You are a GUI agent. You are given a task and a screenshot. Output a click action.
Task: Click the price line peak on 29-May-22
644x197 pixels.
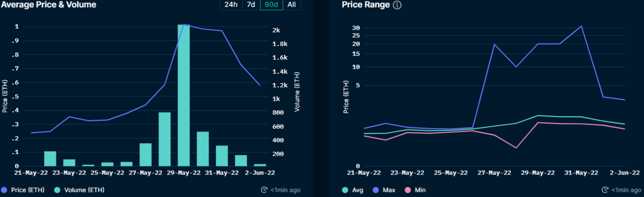(184, 24)
